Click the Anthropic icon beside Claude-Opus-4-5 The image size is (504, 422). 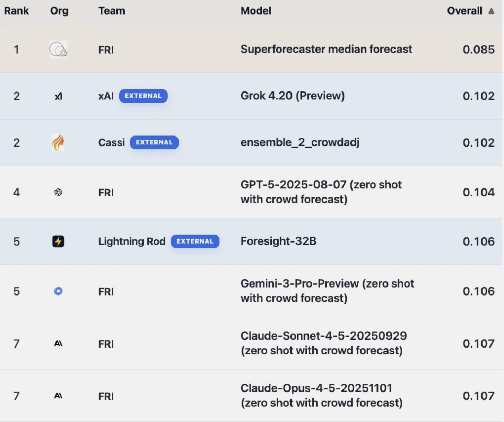[x=58, y=396]
